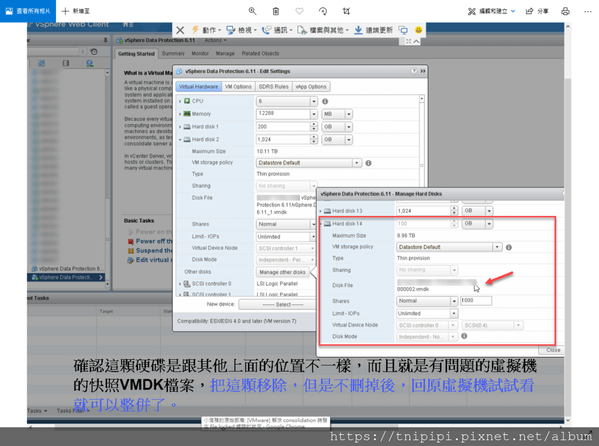Select the vApp Options tab
The height and width of the screenshot is (446, 599).
pyautogui.click(x=311, y=87)
